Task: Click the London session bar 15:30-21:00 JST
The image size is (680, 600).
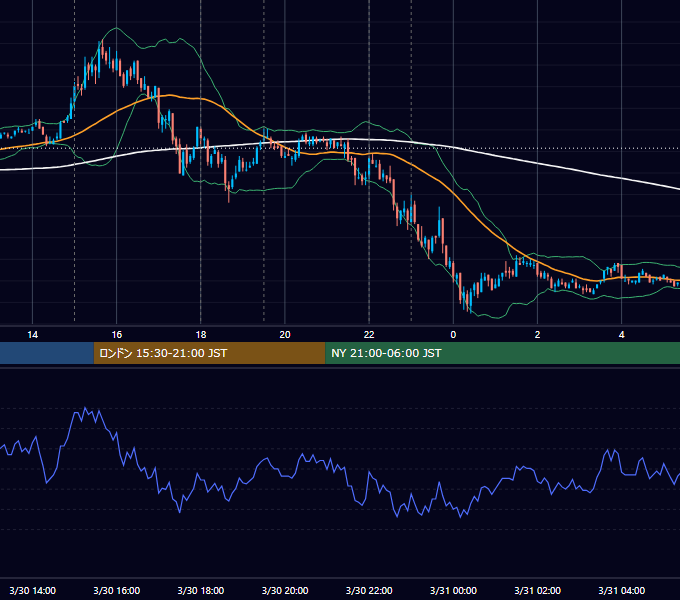Action: click(209, 353)
